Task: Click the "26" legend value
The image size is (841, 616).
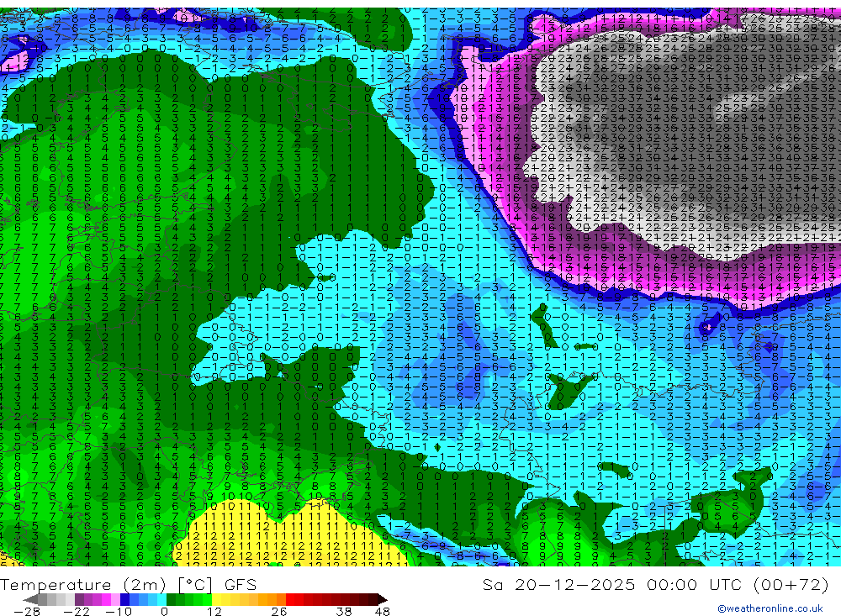Action: [279, 612]
